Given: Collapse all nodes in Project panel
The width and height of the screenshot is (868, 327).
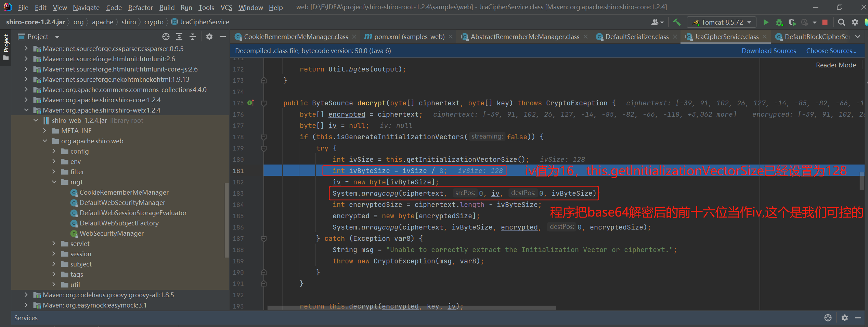Looking at the screenshot, I should click(x=193, y=37).
